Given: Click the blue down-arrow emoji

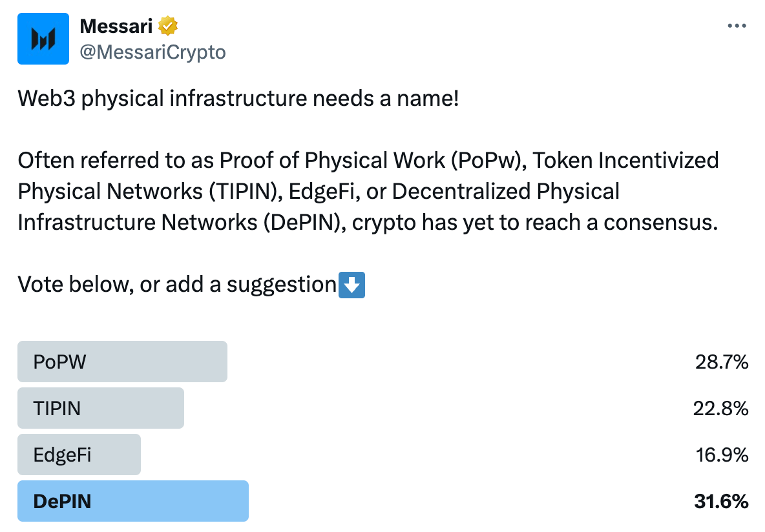Looking at the screenshot, I should tap(351, 285).
